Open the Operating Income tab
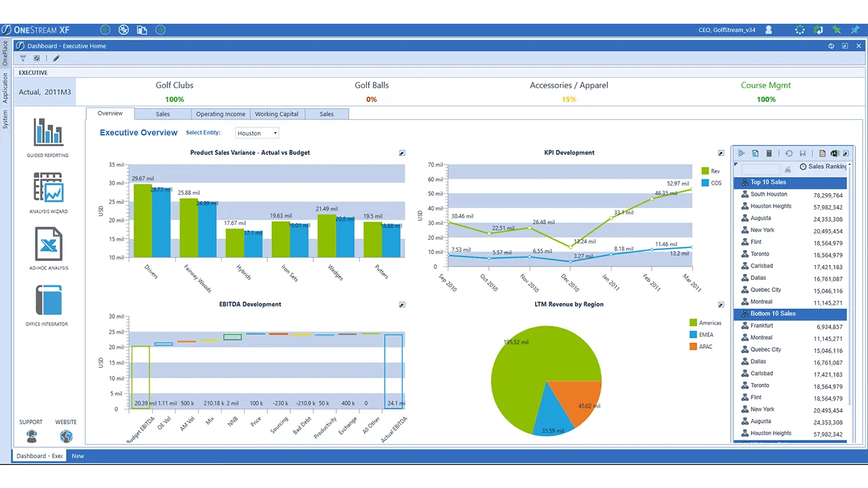 point(220,114)
